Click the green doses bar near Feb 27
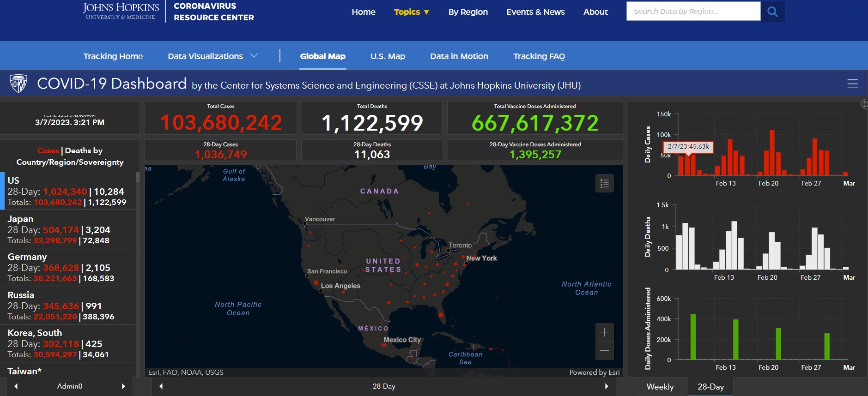Viewport: 868px width, 396px height. point(827,347)
